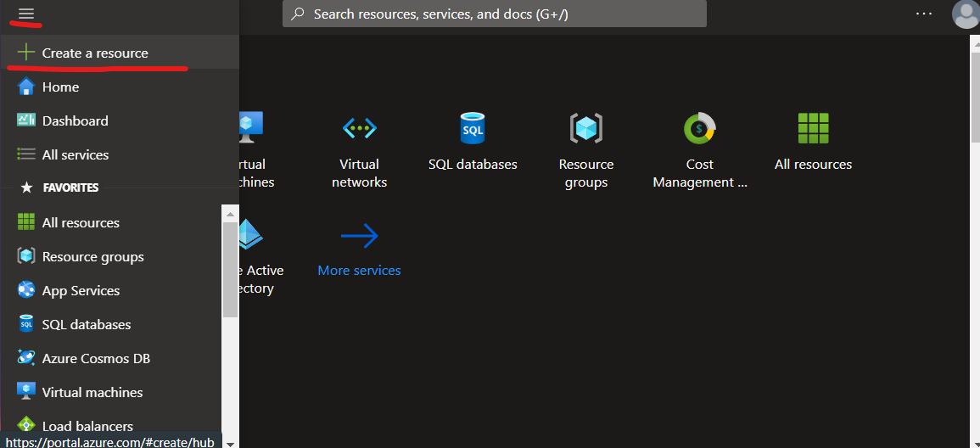Click the Cost Management tile label
Viewport: 980px width, 448px height.
[x=699, y=173]
